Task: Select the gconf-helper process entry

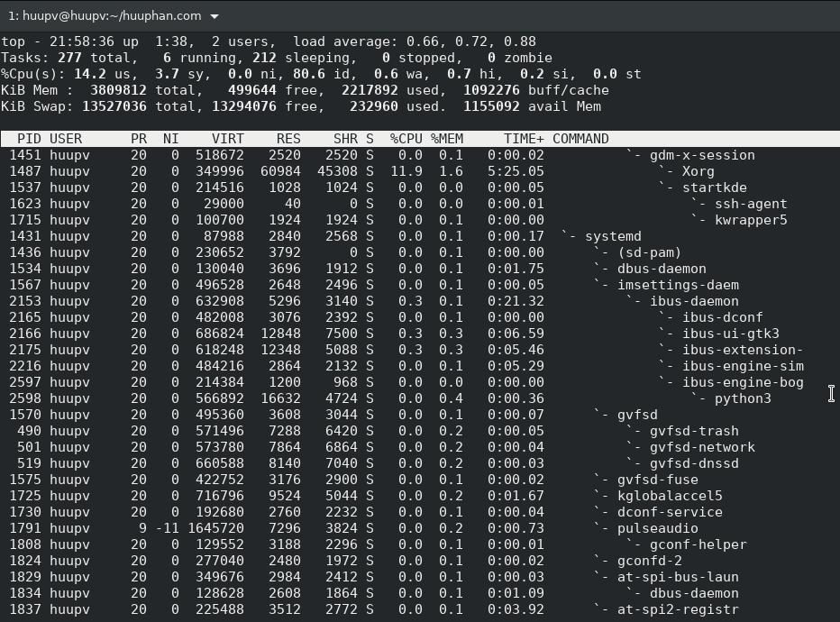Action: coord(698,544)
